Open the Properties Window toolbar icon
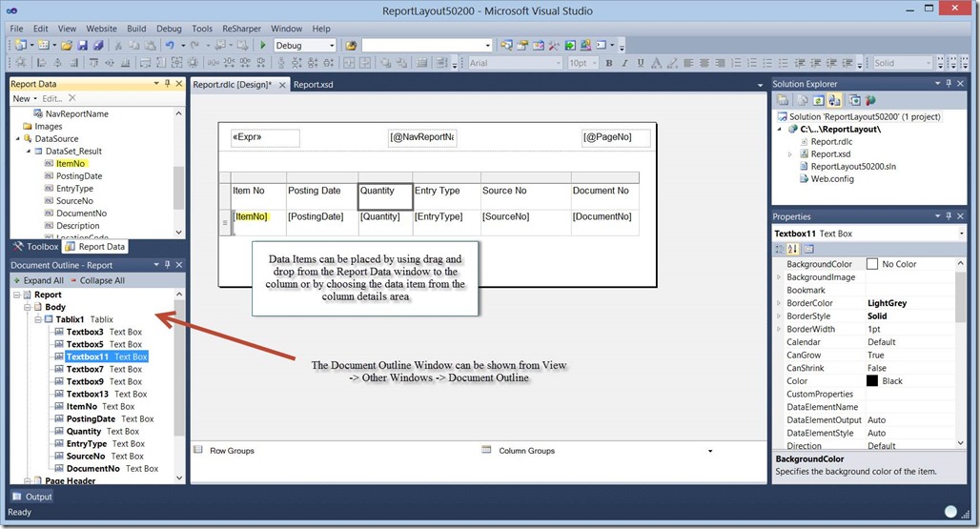The image size is (980, 529). [x=522, y=45]
